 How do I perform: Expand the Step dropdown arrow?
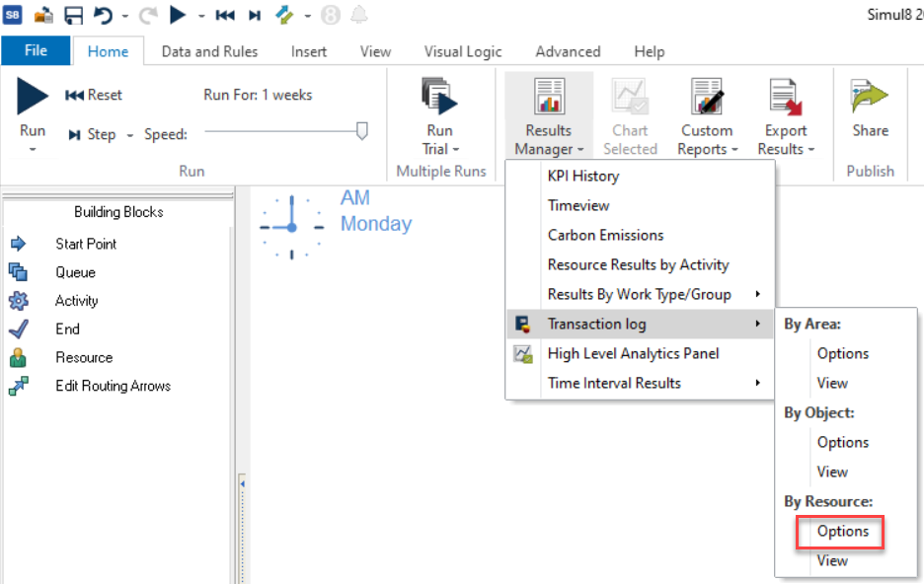click(x=130, y=135)
